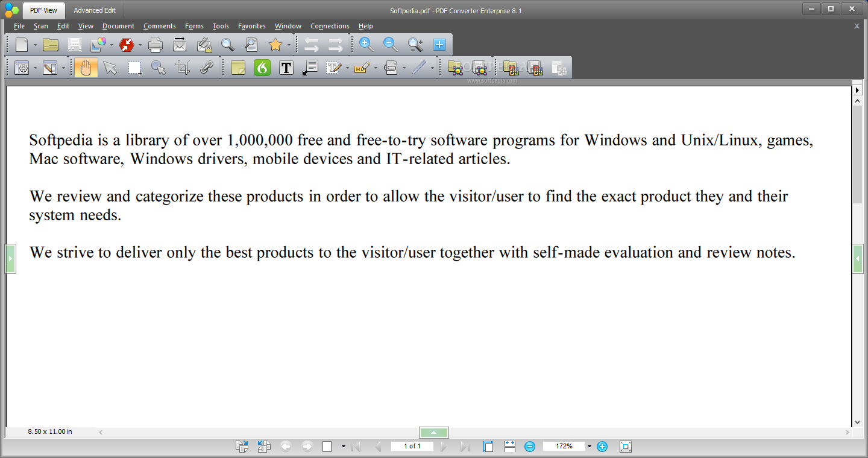Click the full screen icon at bottom right
The height and width of the screenshot is (458, 868).
(x=626, y=447)
